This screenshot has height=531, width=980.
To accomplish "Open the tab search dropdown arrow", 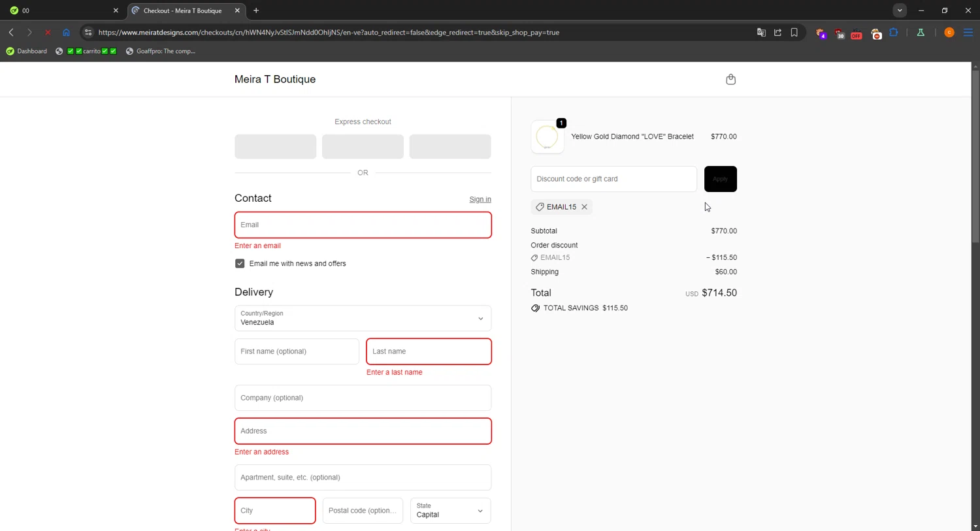I will 900,10.
